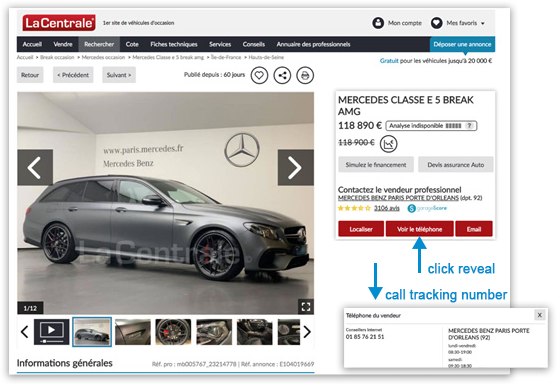Viewport: 557px width, 385px height.
Task: Open the Mon compte account icon
Action: pyautogui.click(x=378, y=23)
